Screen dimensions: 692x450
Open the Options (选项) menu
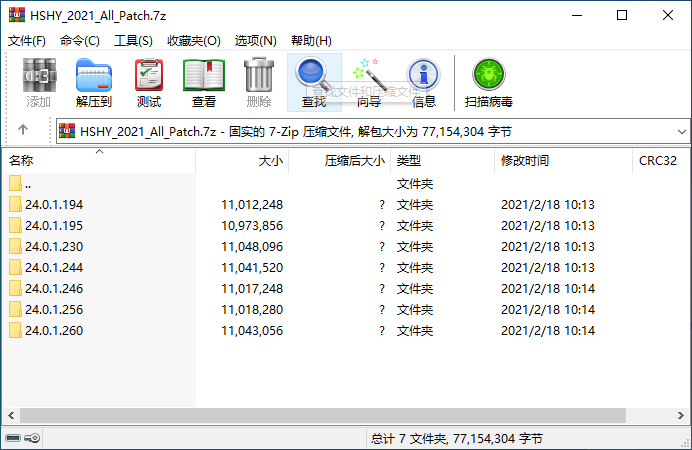click(x=256, y=41)
